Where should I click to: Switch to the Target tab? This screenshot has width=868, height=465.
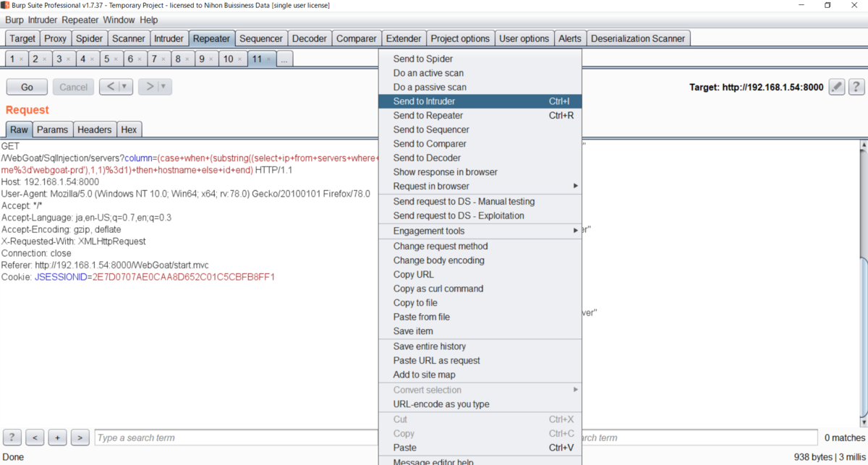[22, 38]
